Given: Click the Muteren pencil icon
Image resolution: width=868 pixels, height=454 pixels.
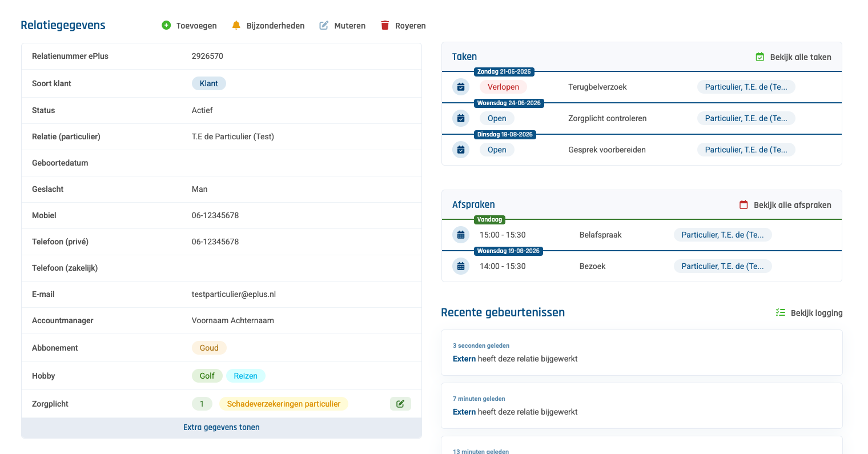Looking at the screenshot, I should [x=324, y=25].
